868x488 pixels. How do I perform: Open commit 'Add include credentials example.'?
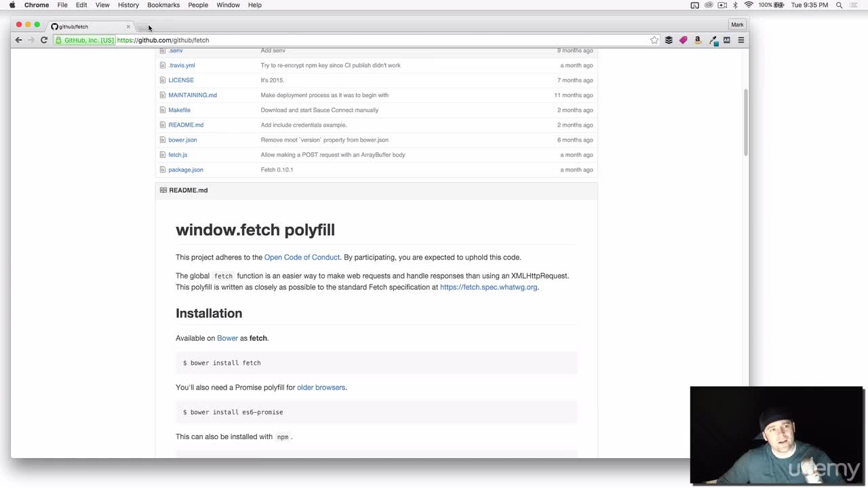[304, 125]
